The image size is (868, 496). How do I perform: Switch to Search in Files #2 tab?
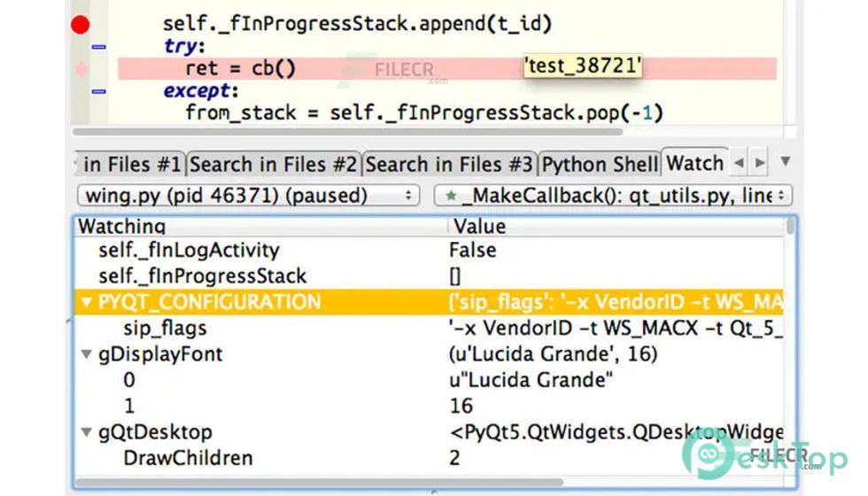(274, 164)
